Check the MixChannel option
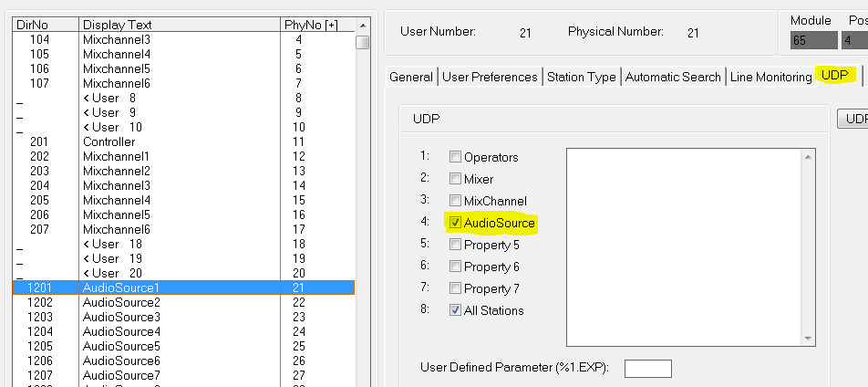Image resolution: width=868 pixels, height=387 pixels. point(456,201)
